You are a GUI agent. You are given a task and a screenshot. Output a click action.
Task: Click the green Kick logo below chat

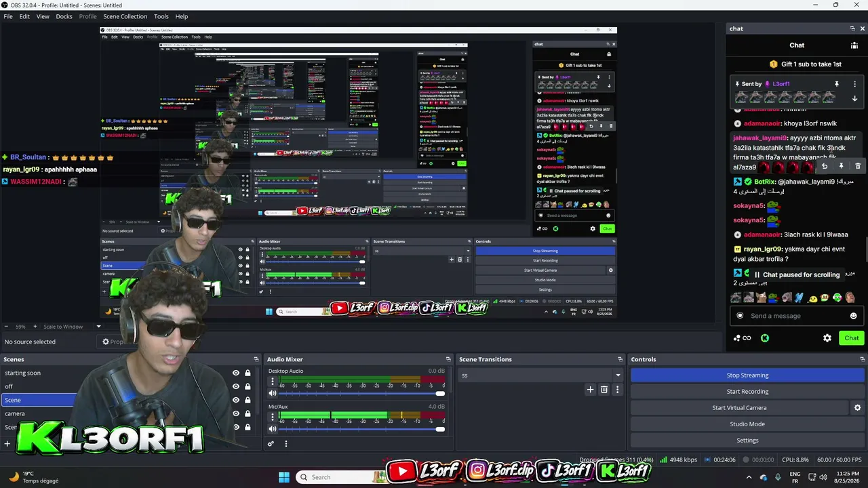[x=765, y=338]
